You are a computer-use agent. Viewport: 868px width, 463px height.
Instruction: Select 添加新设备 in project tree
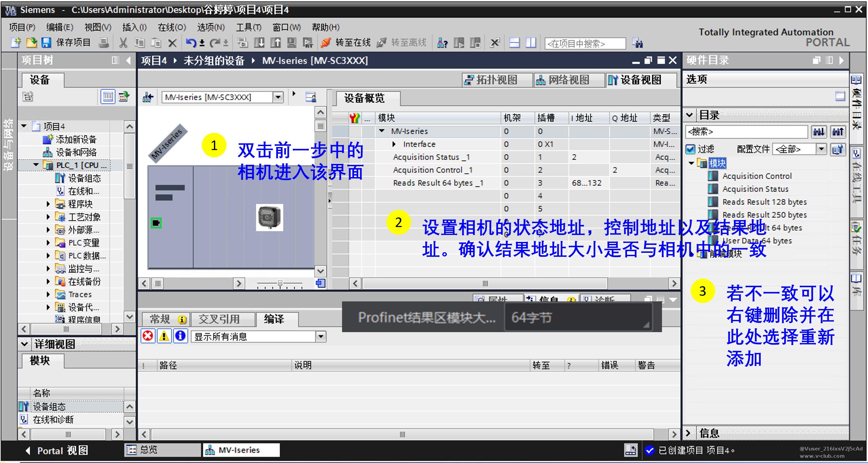pyautogui.click(x=70, y=139)
